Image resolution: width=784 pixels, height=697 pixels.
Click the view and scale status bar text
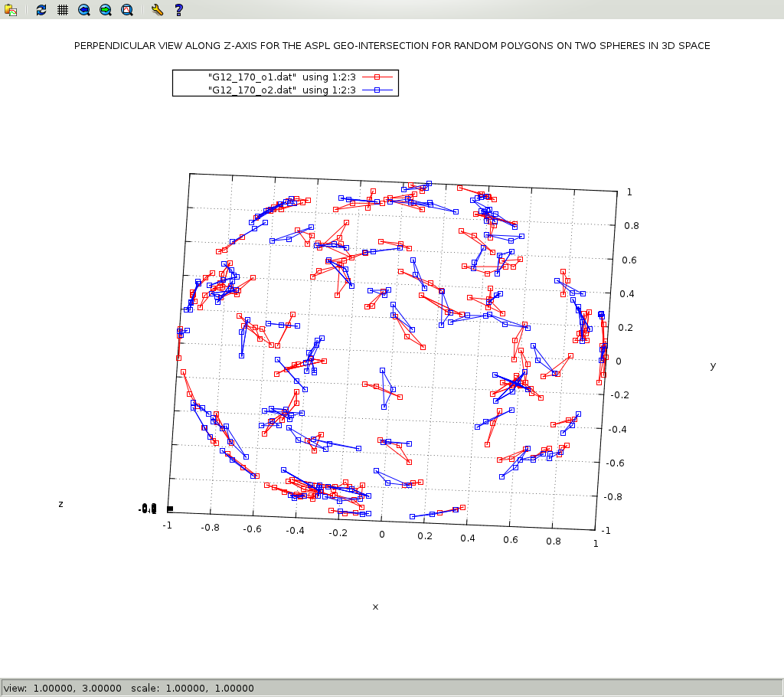click(x=129, y=688)
